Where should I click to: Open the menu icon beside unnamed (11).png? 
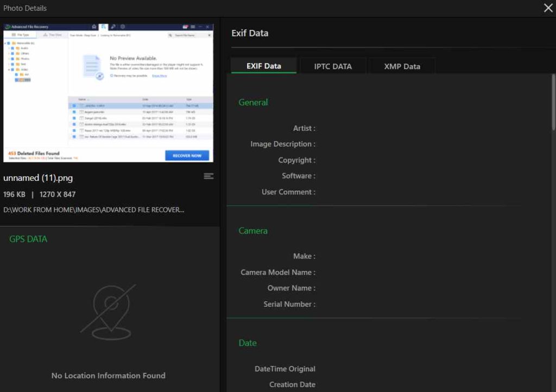[208, 176]
